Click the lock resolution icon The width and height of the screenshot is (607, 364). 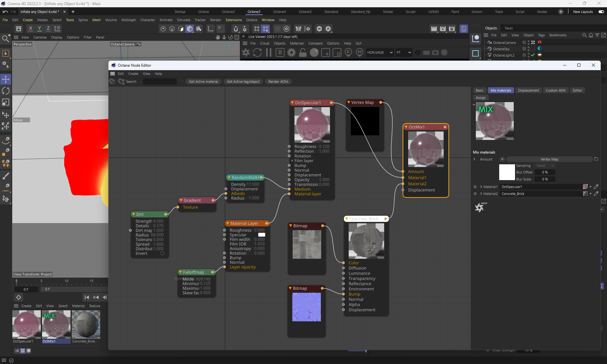coord(303,52)
